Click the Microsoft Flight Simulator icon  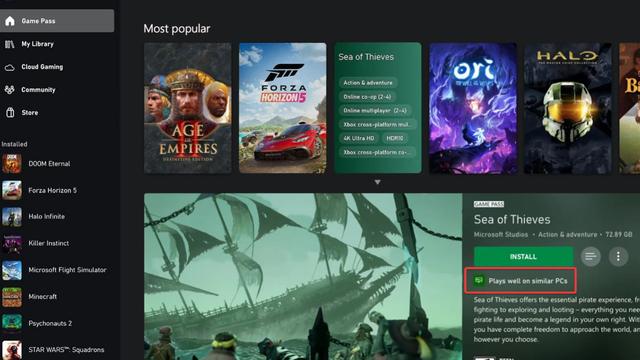pos(12,270)
